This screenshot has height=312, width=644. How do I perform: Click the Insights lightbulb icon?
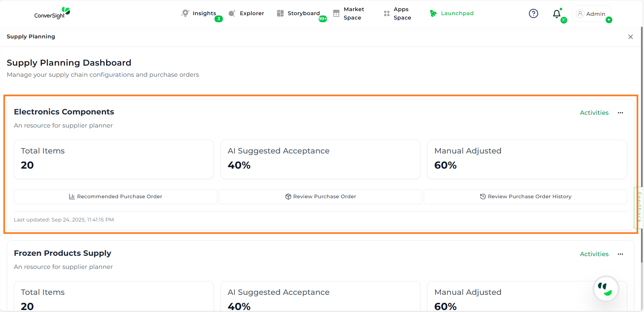click(185, 13)
